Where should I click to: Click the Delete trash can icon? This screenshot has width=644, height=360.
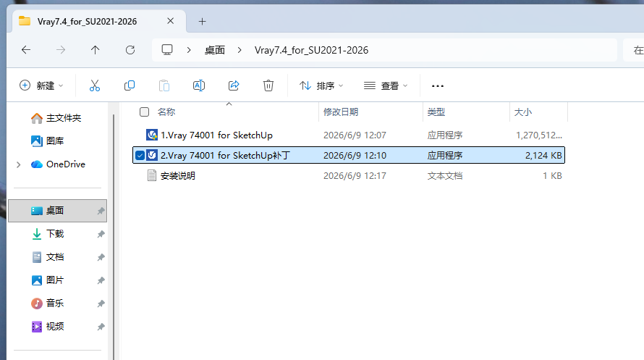pos(268,85)
